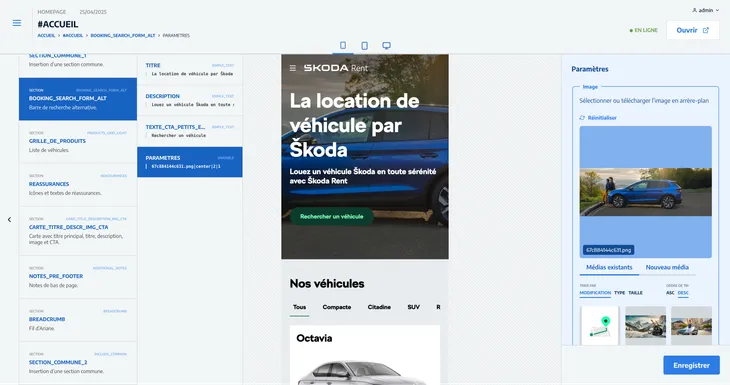Viewport: 730px width, 385px height.
Task: Open ACCUEIL breadcrumb link
Action: click(x=46, y=35)
